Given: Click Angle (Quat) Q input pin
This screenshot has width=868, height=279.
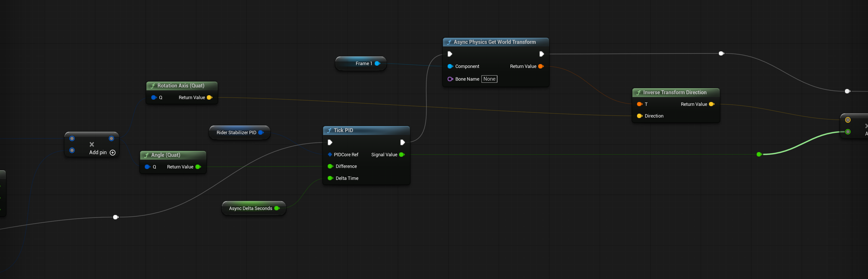Looking at the screenshot, I should (x=148, y=167).
